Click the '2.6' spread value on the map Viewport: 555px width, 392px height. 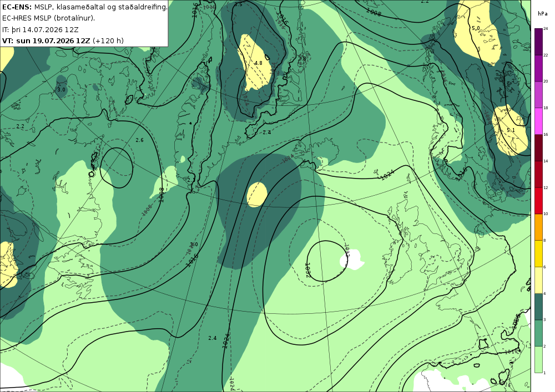tap(139, 140)
